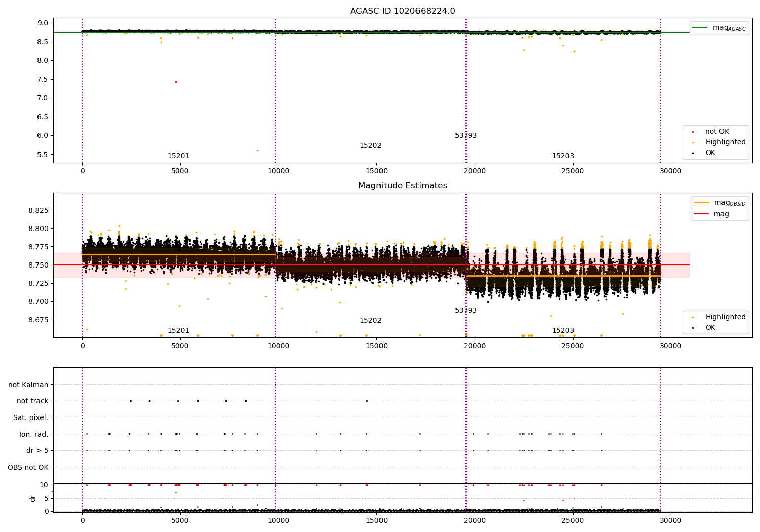Click the 10 tick on the dr axis
The height and width of the screenshot is (532, 760).
(44, 485)
